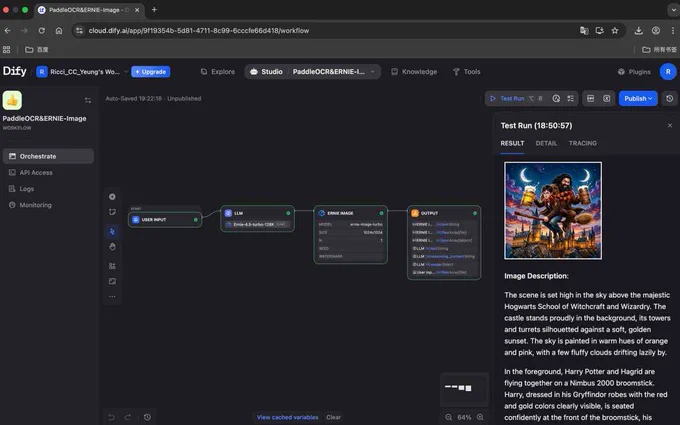Image resolution: width=680 pixels, height=425 pixels.
Task: Open a new browser tab
Action: pyautogui.click(x=154, y=10)
